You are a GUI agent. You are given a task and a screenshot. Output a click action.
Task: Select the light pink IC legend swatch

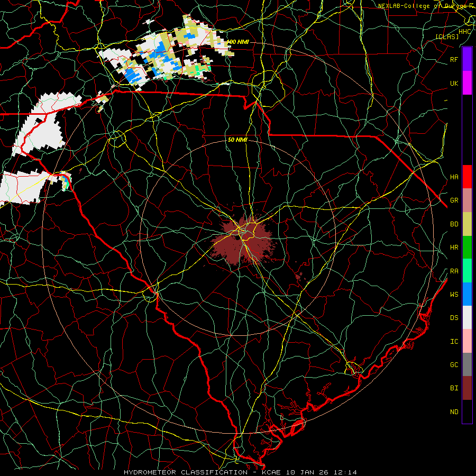point(467,341)
